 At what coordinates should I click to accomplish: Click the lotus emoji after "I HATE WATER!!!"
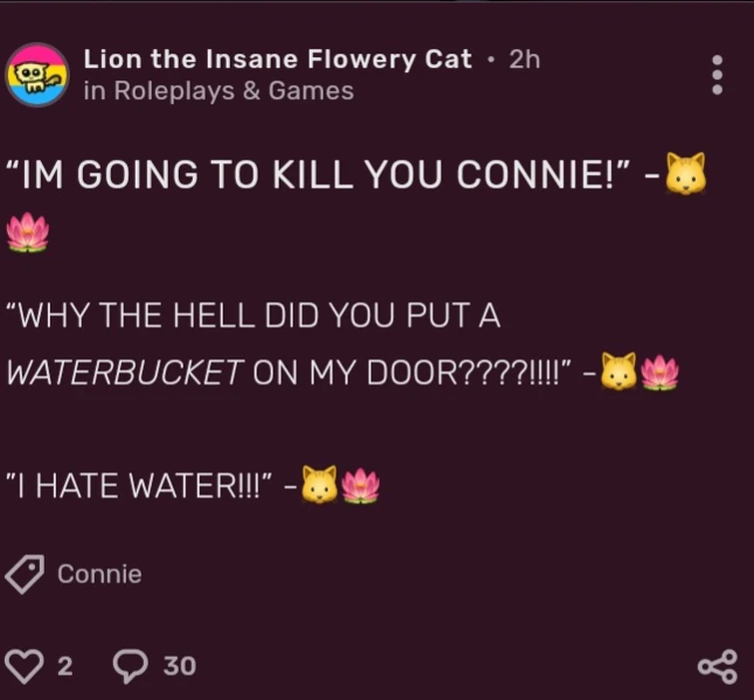coord(361,486)
